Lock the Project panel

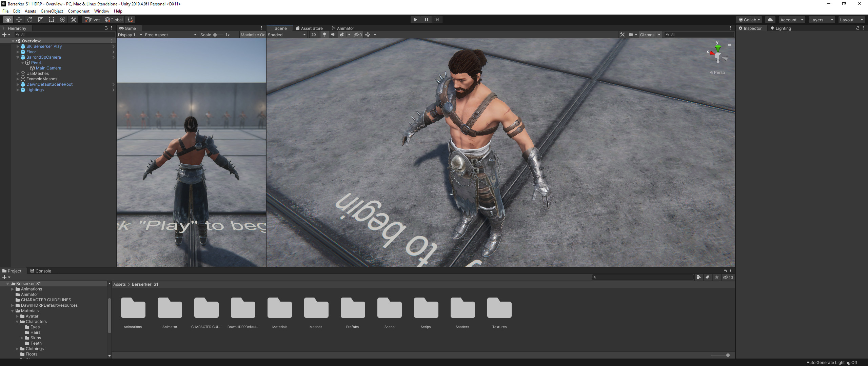pyautogui.click(x=725, y=270)
